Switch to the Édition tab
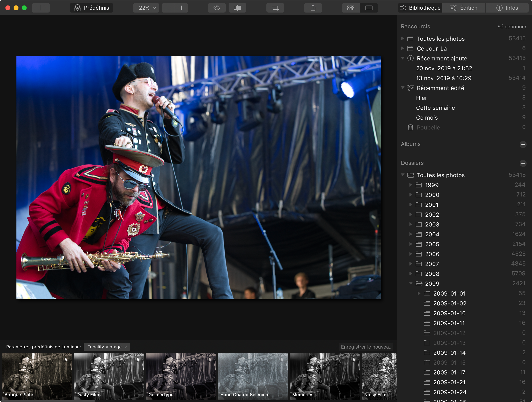 tap(464, 8)
